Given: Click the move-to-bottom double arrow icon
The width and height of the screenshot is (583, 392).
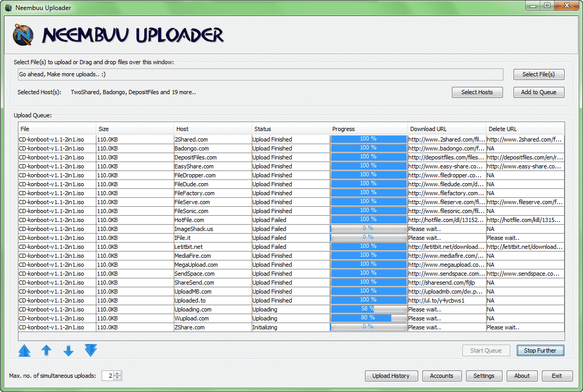Looking at the screenshot, I should [91, 350].
